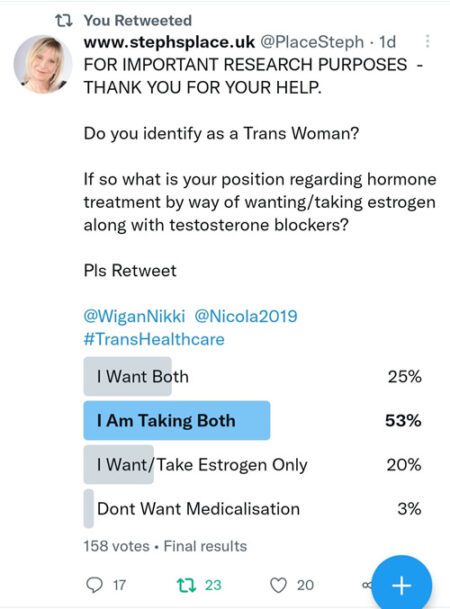Click the heart like icon
The height and width of the screenshot is (609, 450).
pyautogui.click(x=278, y=585)
